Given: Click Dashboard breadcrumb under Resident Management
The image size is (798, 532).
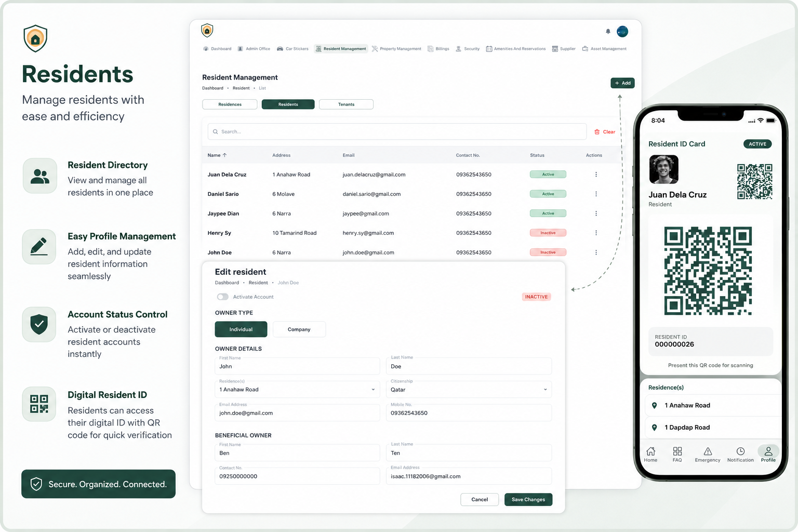Looking at the screenshot, I should [x=213, y=88].
